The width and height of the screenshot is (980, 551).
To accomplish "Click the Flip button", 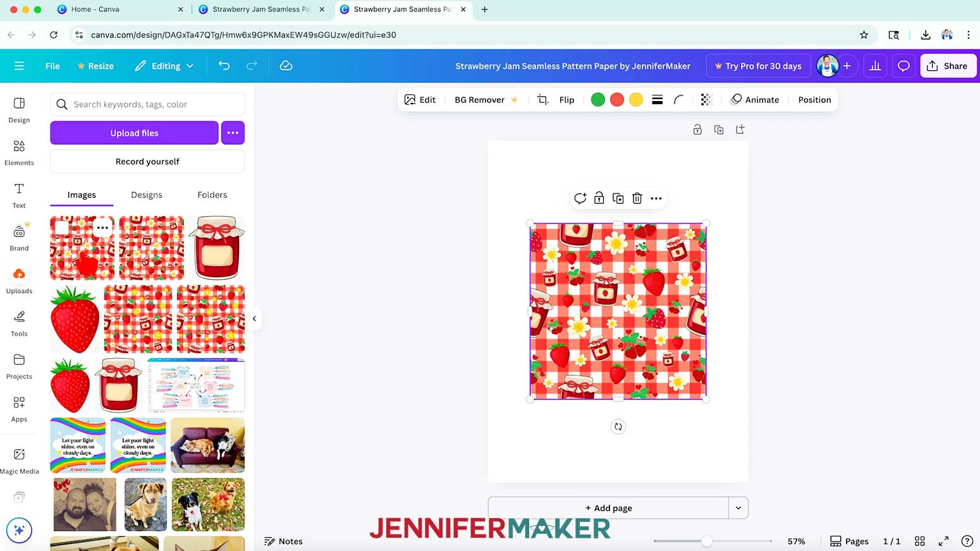I will coord(567,100).
